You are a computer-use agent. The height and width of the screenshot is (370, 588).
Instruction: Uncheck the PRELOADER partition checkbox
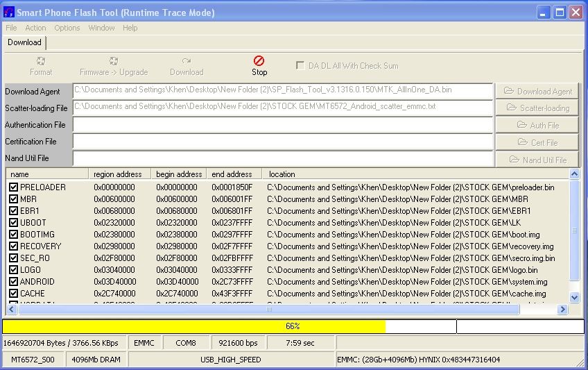(x=14, y=187)
